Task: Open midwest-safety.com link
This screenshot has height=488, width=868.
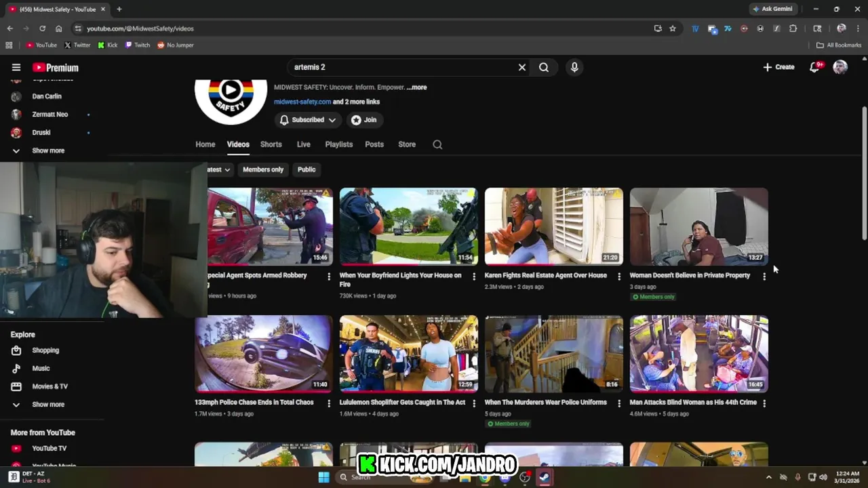Action: [x=302, y=102]
